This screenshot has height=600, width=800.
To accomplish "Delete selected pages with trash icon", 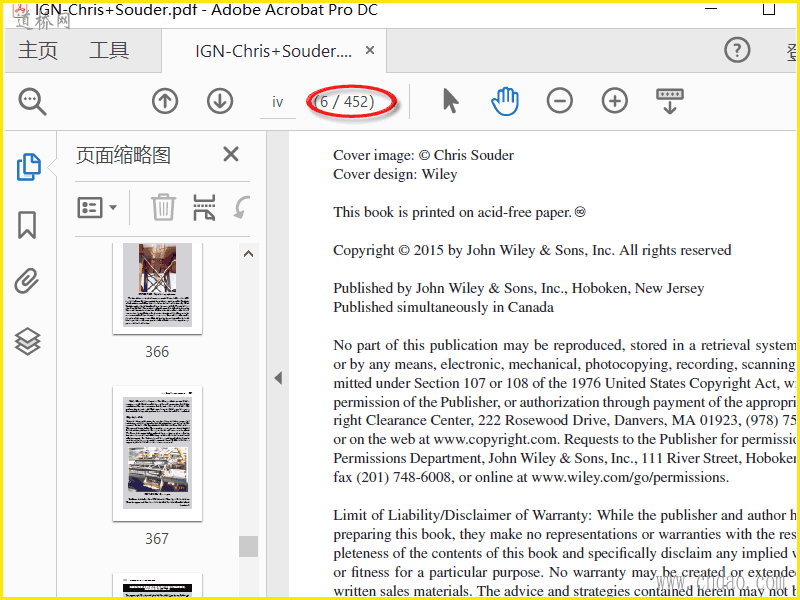I will [163, 208].
